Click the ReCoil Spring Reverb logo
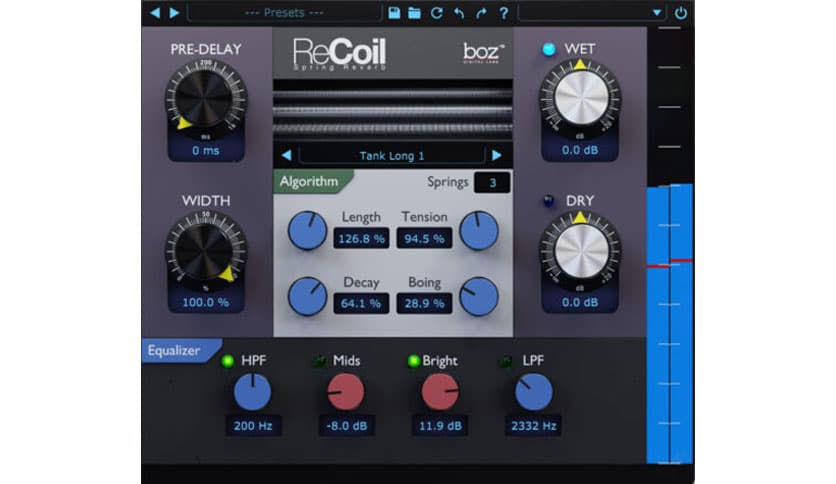 (340, 54)
